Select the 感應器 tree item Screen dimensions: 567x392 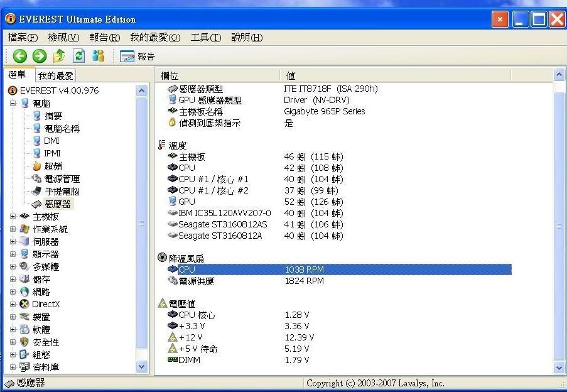click(58, 204)
